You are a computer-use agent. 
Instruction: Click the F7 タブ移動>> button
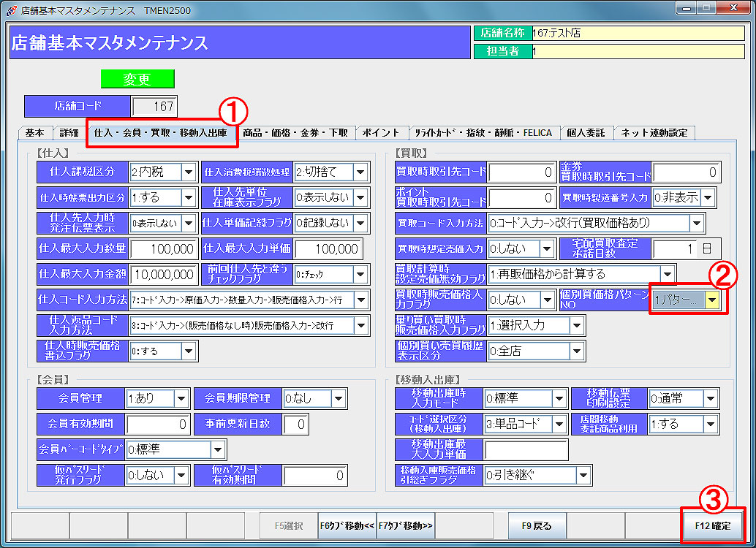pyautogui.click(x=407, y=525)
